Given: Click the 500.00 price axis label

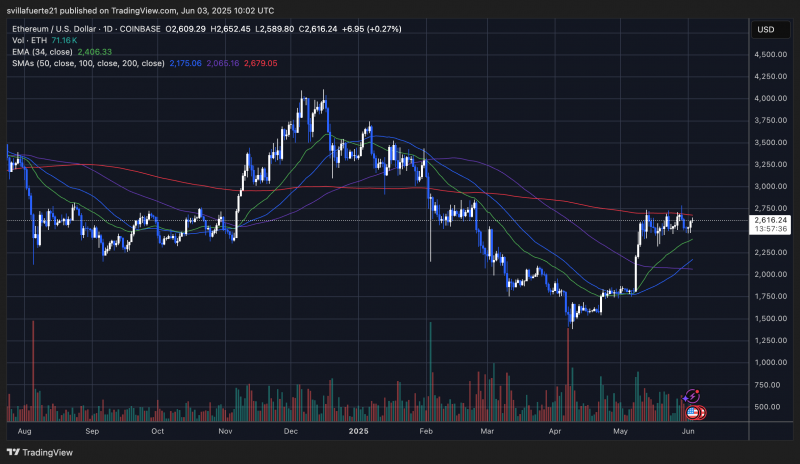Looking at the screenshot, I should coord(767,407).
